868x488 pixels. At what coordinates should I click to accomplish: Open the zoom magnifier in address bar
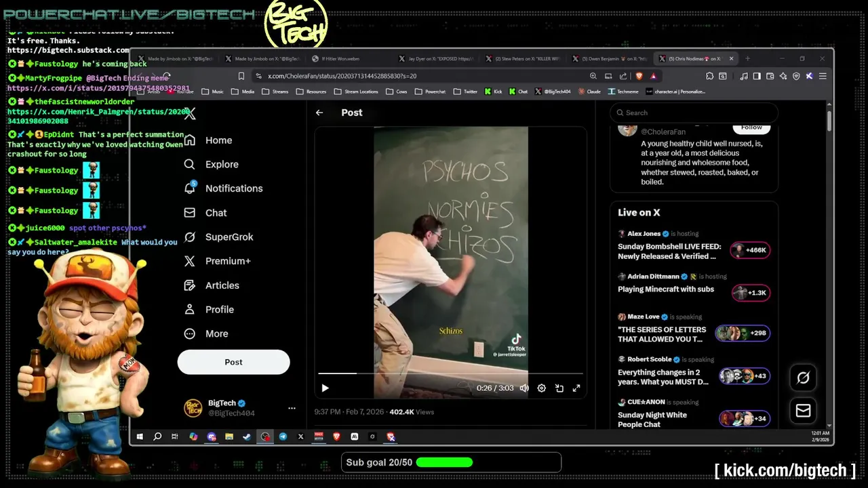point(593,77)
